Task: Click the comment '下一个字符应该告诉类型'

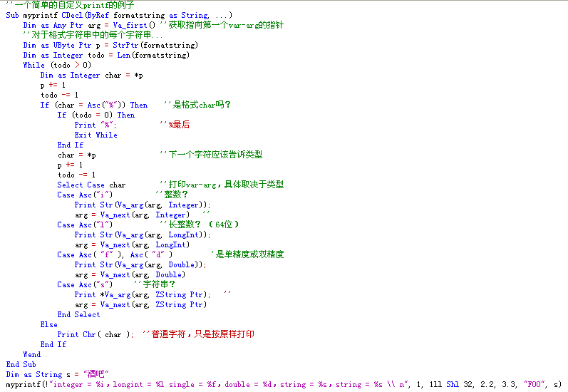Action: click(211, 155)
